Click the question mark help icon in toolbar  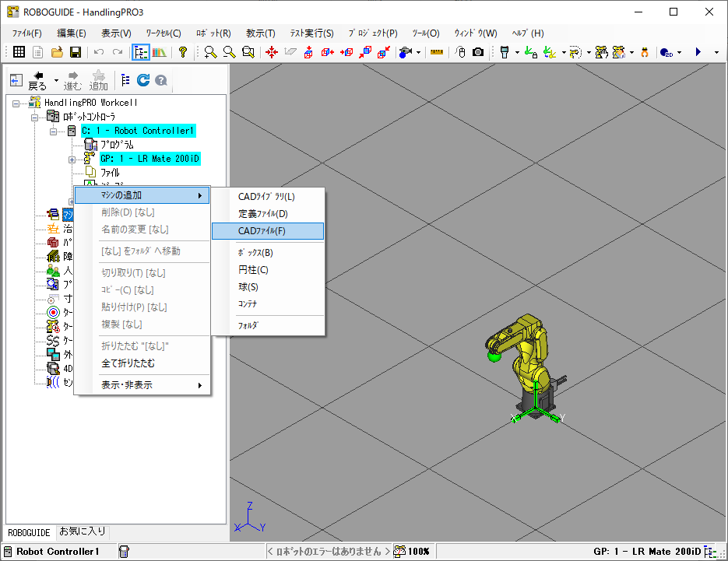pyautogui.click(x=183, y=52)
